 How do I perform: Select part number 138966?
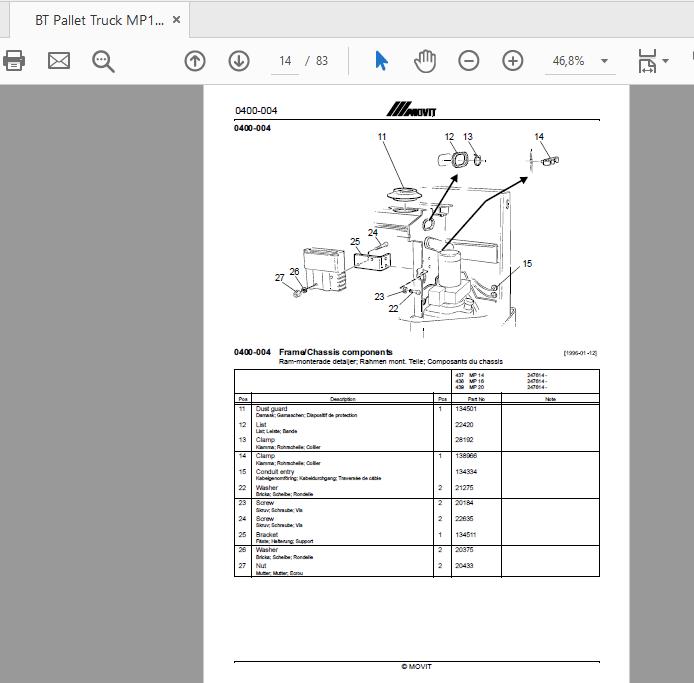(466, 455)
